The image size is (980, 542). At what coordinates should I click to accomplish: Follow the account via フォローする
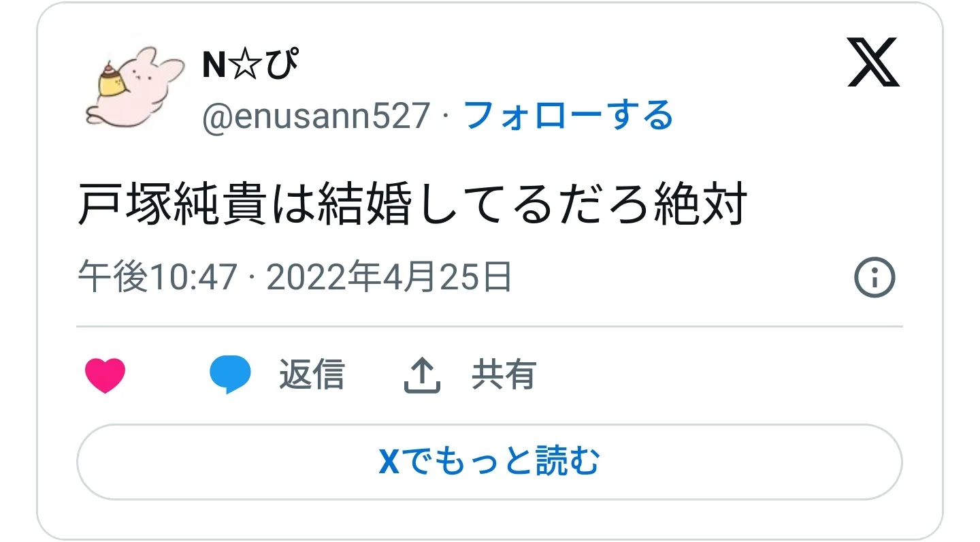click(568, 115)
